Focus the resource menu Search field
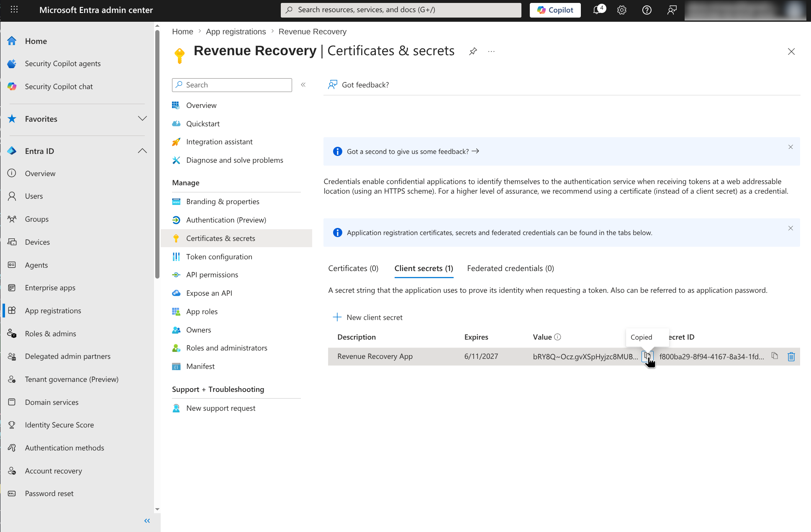 [x=232, y=85]
